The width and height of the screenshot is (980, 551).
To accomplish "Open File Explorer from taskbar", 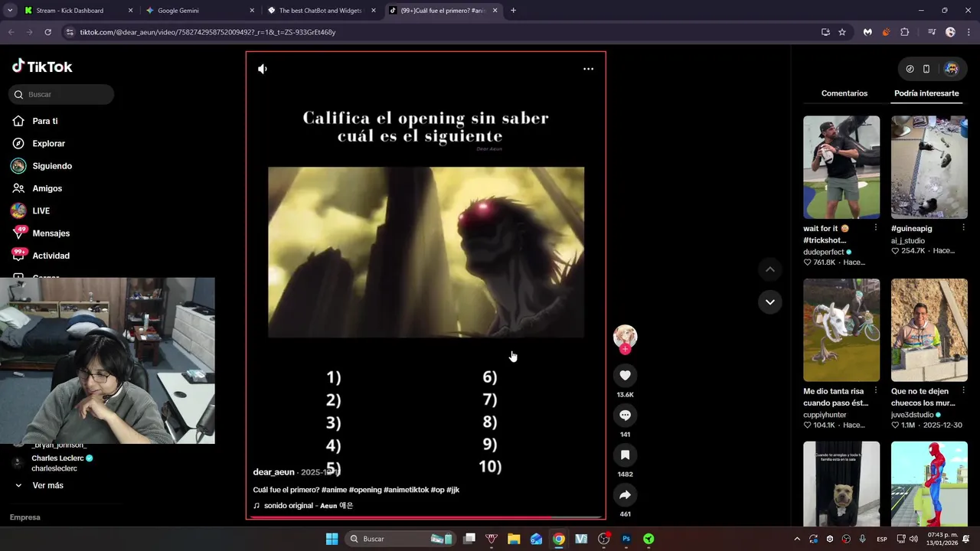I will pyautogui.click(x=514, y=539).
